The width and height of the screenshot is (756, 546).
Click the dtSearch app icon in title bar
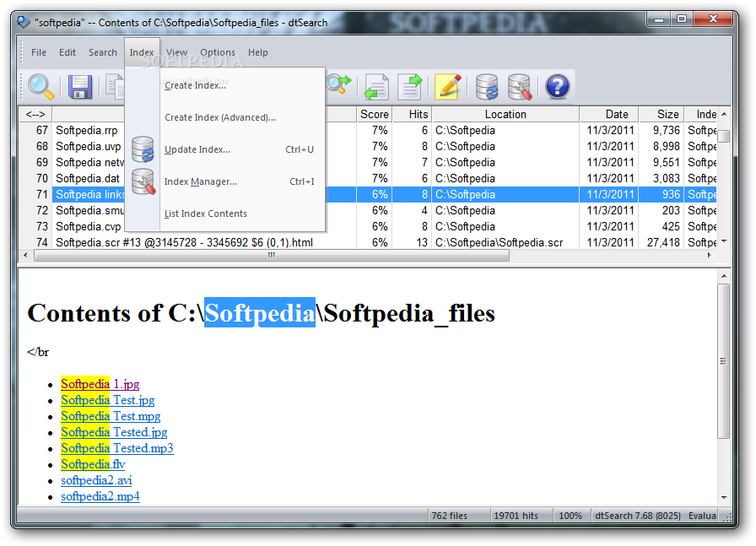point(23,22)
